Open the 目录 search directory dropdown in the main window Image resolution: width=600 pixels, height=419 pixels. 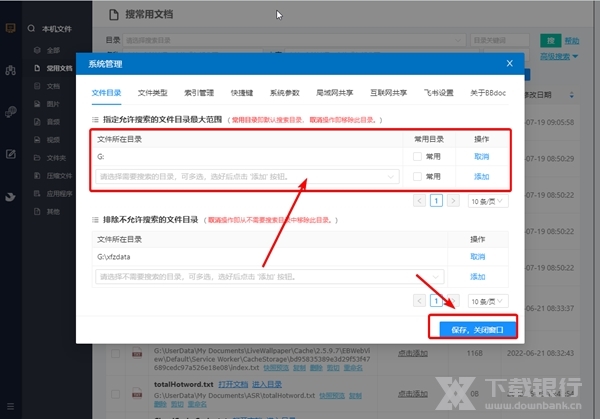pyautogui.click(x=294, y=40)
